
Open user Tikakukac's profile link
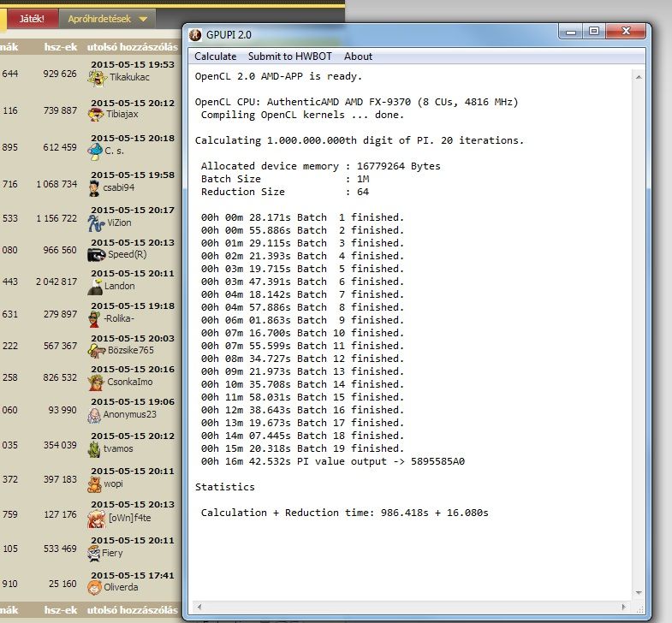click(129, 77)
